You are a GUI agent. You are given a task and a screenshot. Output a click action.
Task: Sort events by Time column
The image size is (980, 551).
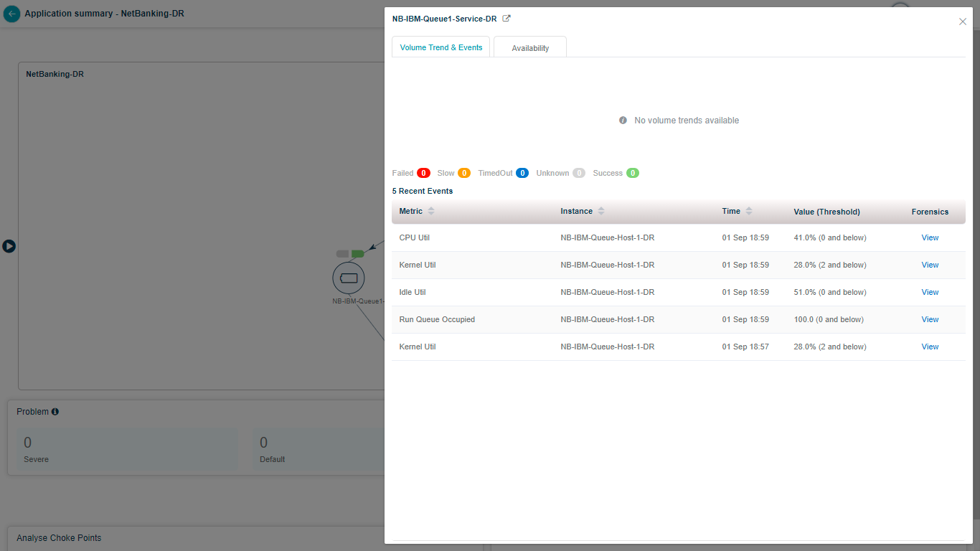pyautogui.click(x=749, y=212)
